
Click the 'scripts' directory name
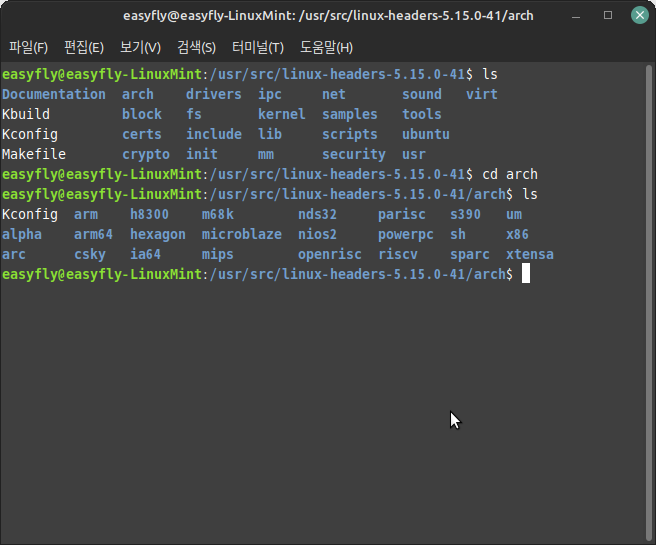pyautogui.click(x=350, y=134)
